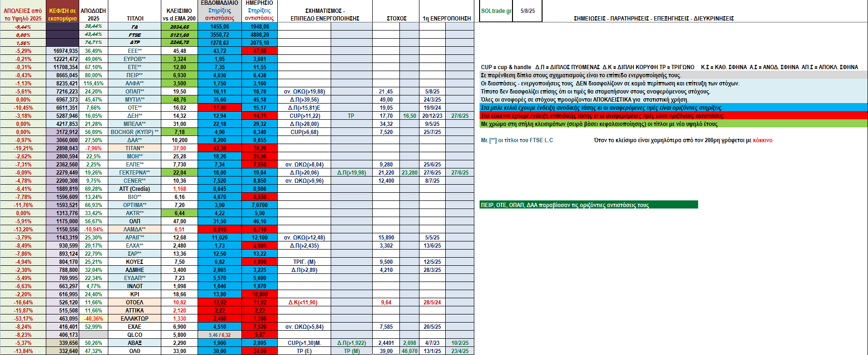Click the ΠΕΙΡ** stock title
The width and height of the screenshot is (868, 355).
tap(135, 75)
